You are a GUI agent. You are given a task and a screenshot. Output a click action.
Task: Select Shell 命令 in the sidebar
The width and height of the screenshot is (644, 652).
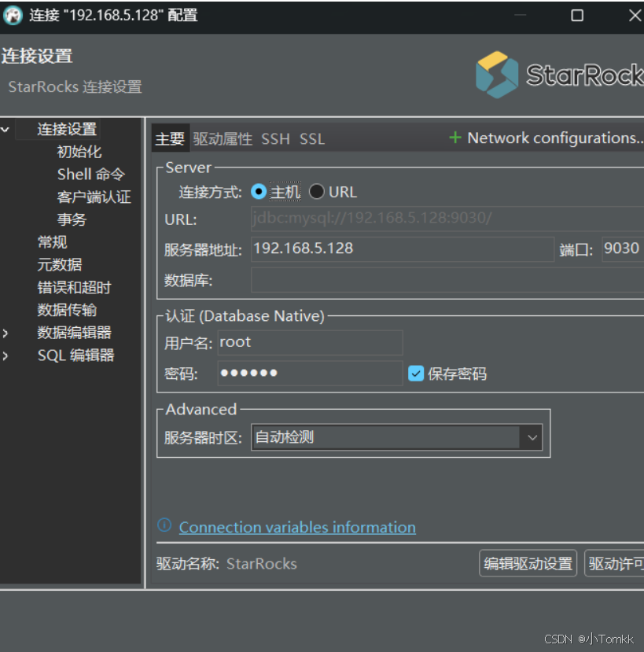[91, 175]
